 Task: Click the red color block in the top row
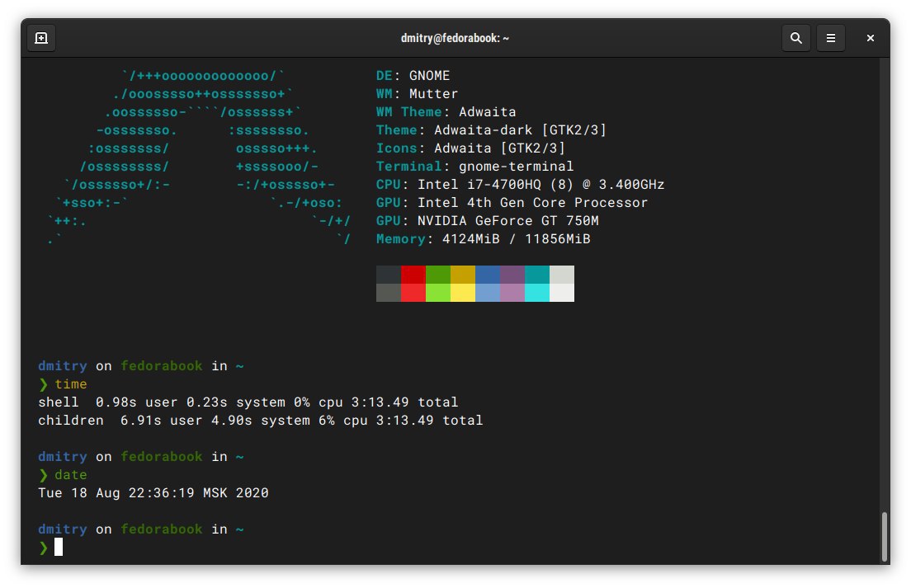coord(413,275)
